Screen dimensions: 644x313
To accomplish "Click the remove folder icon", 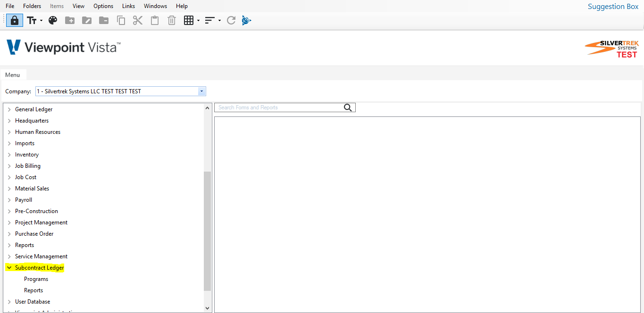I will pos(104,20).
